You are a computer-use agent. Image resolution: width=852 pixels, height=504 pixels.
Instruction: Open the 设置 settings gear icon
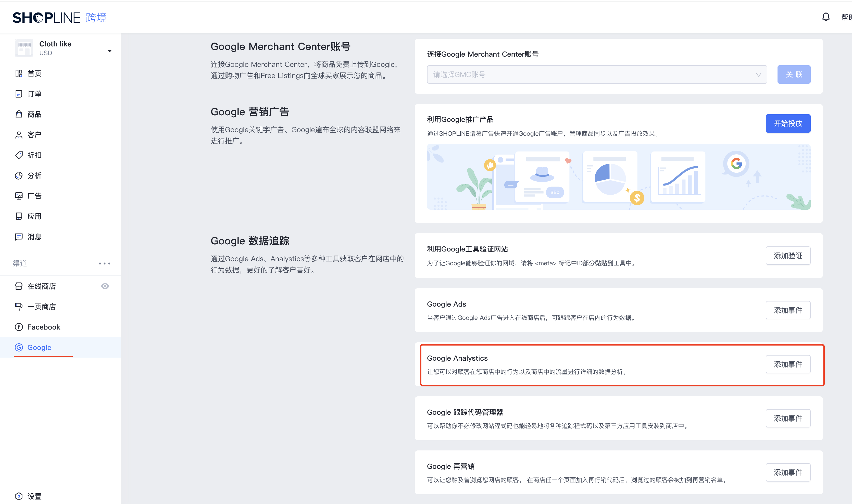coord(19,496)
